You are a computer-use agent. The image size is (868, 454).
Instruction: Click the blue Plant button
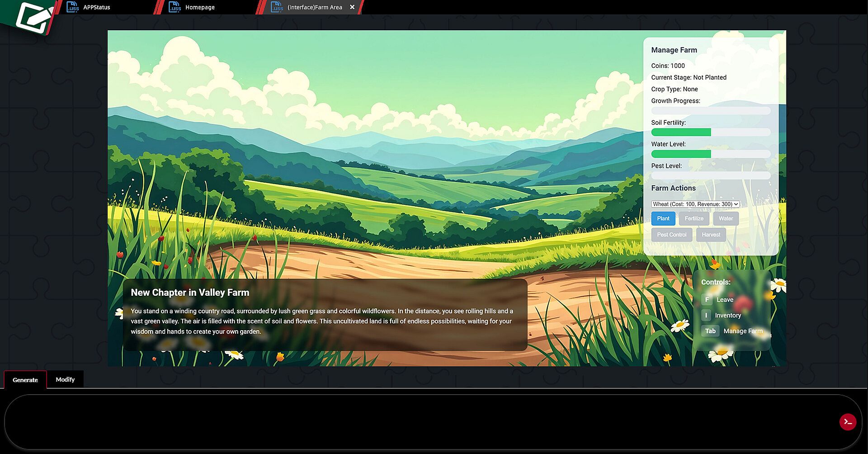(x=663, y=218)
